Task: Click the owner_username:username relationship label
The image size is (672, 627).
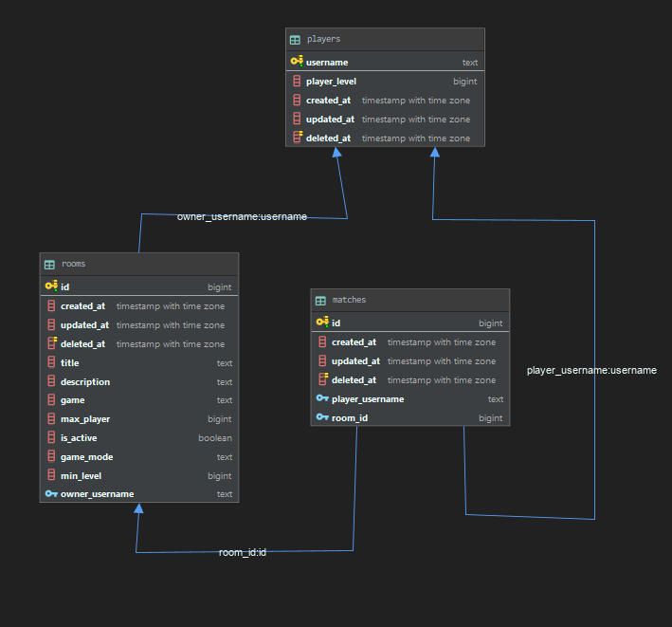Action: (242, 217)
